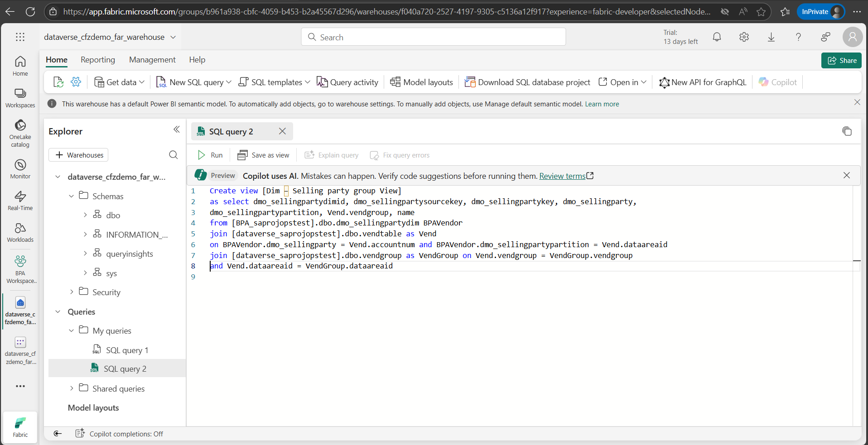The image size is (868, 445).
Task: Open the Model layouts toolbar item
Action: 421,82
